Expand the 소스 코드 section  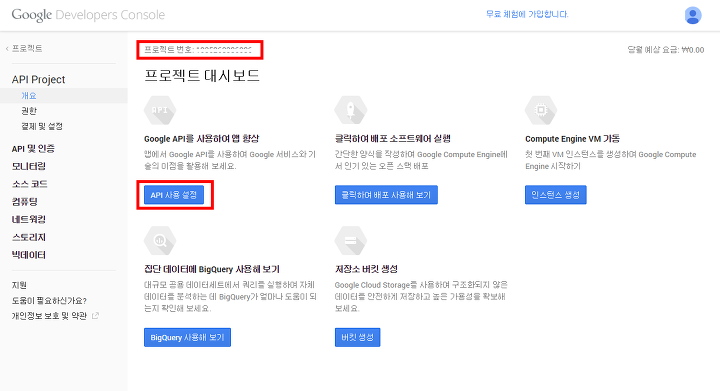click(29, 184)
